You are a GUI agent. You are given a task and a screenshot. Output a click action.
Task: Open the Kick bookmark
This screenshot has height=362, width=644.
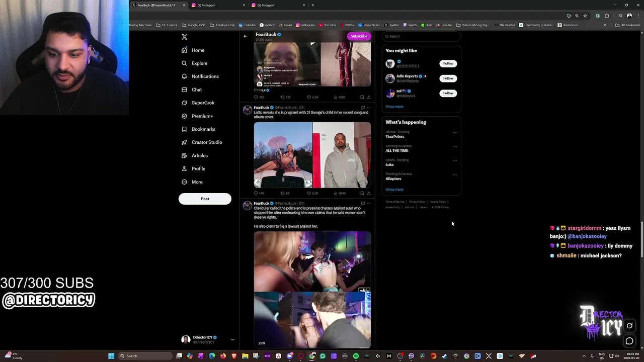pyautogui.click(x=427, y=25)
